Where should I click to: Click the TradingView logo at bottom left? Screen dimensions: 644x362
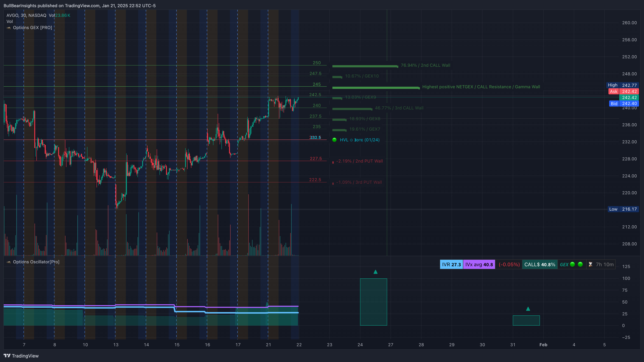[21, 356]
